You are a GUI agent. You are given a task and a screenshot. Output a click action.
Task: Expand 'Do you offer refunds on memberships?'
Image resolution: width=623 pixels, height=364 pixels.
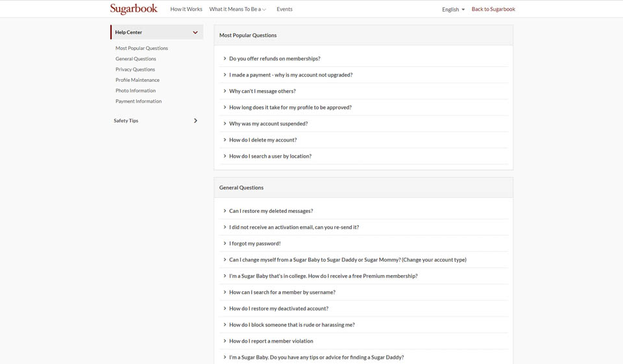[275, 58]
